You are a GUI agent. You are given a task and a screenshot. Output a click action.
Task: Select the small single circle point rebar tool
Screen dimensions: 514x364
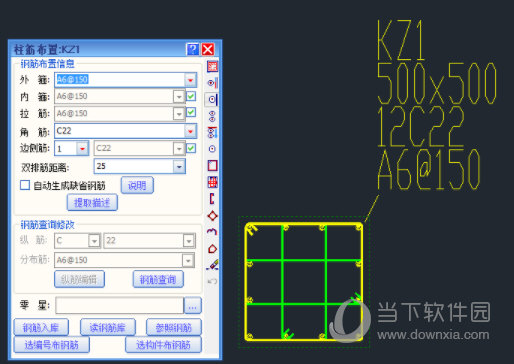tap(212, 149)
